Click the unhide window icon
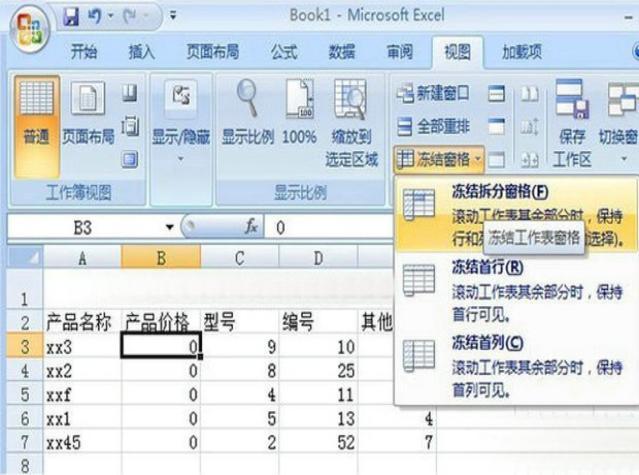The image size is (639, 475). coord(497,159)
